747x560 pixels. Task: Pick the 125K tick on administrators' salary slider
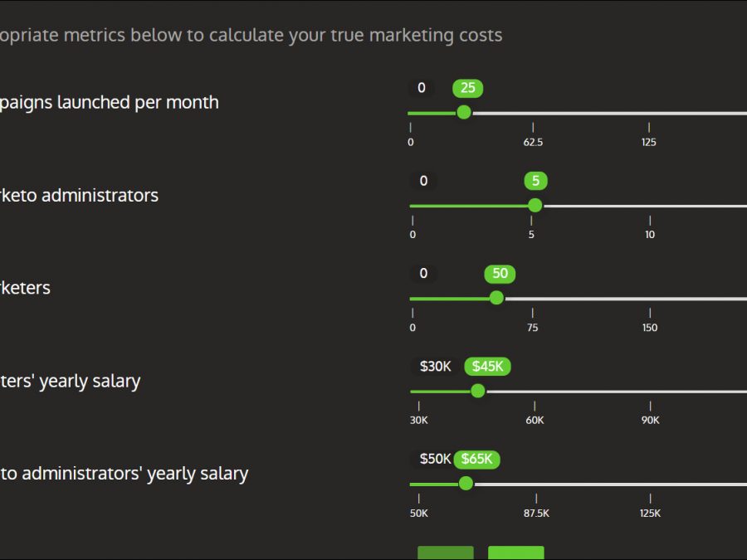coord(650,485)
